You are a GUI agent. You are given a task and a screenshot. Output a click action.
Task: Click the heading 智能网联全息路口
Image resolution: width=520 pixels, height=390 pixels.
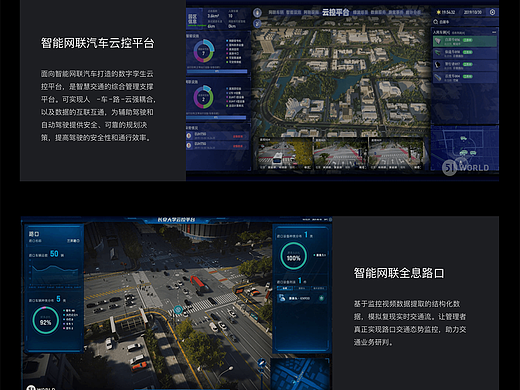click(x=399, y=273)
